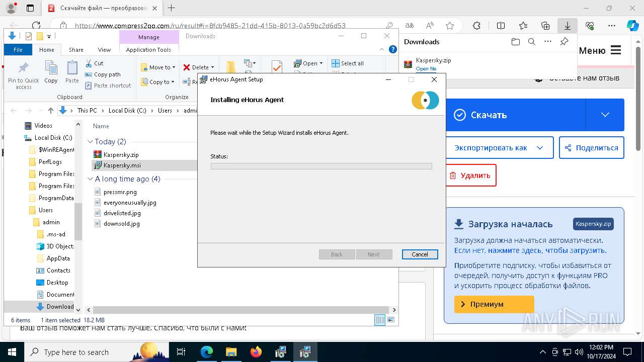Expand the Скачать button dropdown arrow
Screen dimensions: 644x362
pyautogui.click(x=605, y=115)
